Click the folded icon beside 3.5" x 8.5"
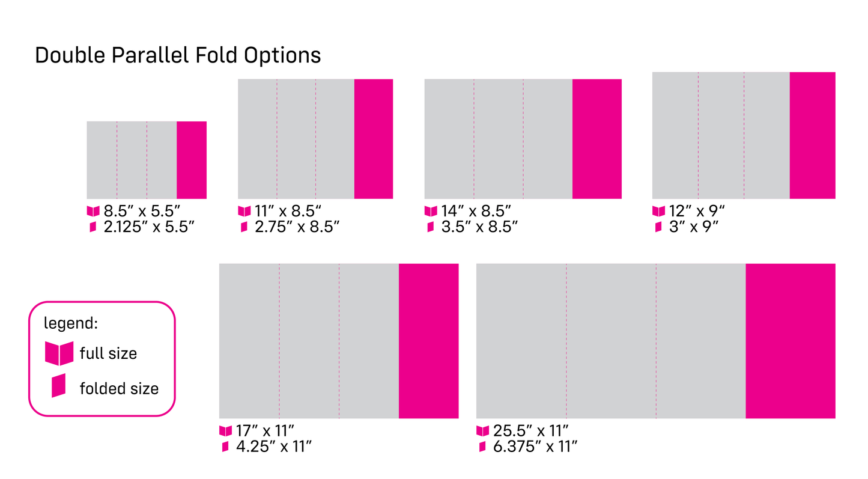 pos(431,227)
